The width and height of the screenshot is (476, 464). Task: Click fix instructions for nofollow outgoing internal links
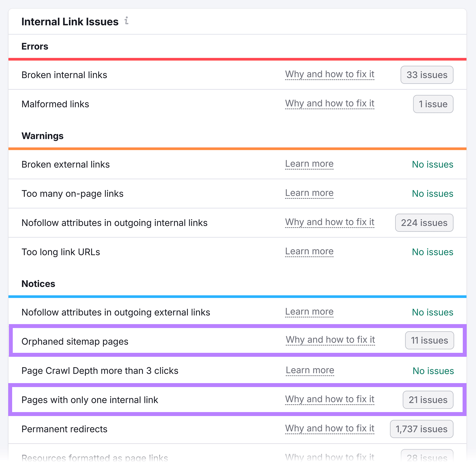[329, 222]
